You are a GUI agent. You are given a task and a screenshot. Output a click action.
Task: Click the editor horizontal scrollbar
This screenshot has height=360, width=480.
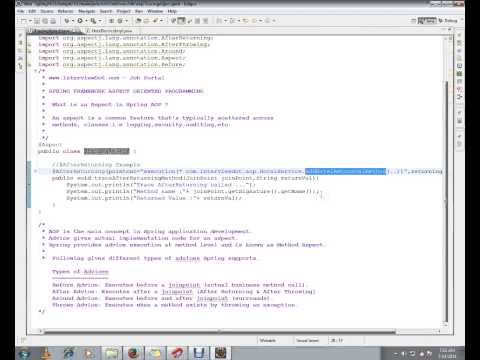[220, 331]
